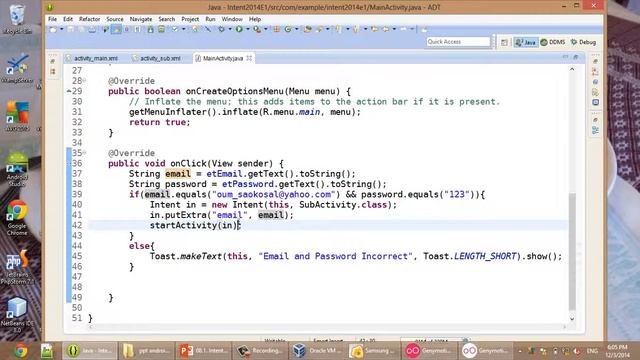Click override marker beside line 29
Image resolution: width=640 pixels, height=360 pixels.
[x=69, y=91]
